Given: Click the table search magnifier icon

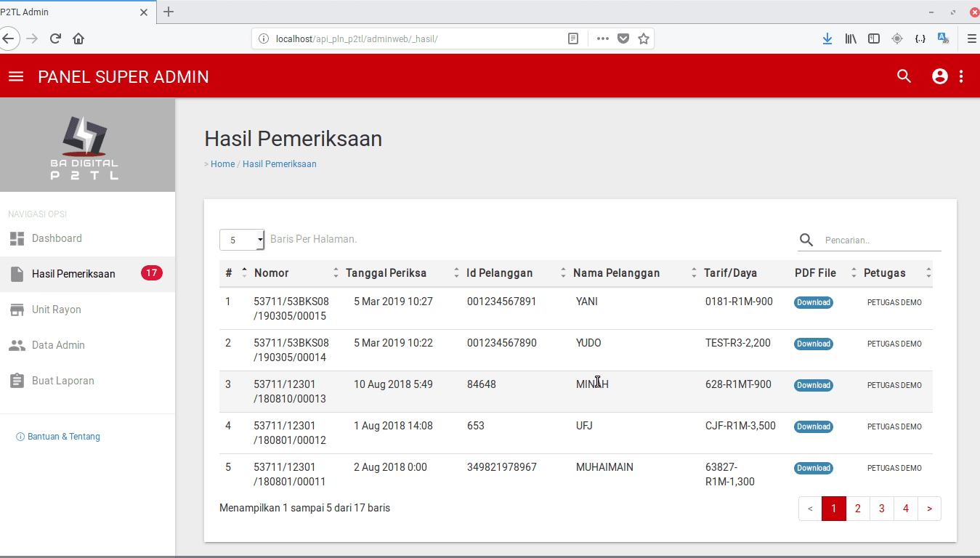Looking at the screenshot, I should click(806, 240).
